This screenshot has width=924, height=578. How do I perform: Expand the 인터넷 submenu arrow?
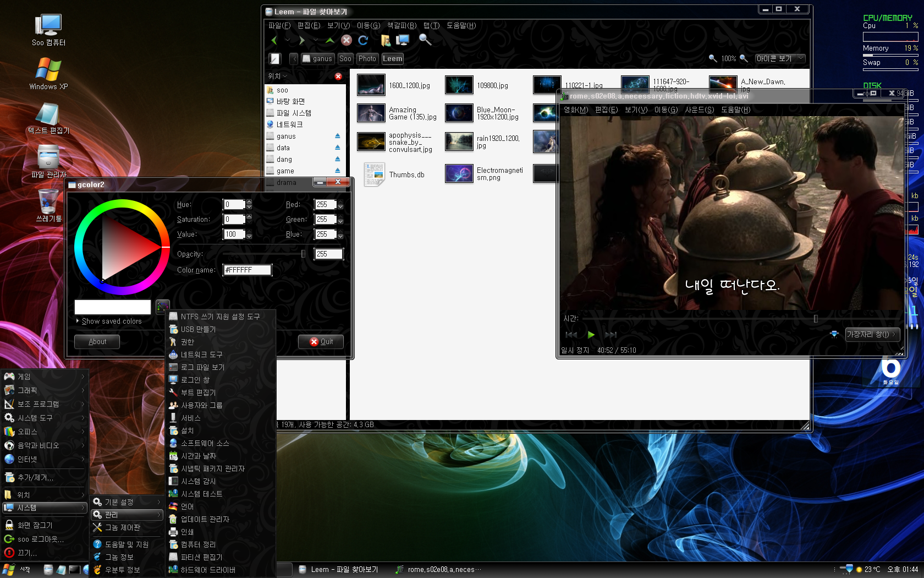point(83,459)
